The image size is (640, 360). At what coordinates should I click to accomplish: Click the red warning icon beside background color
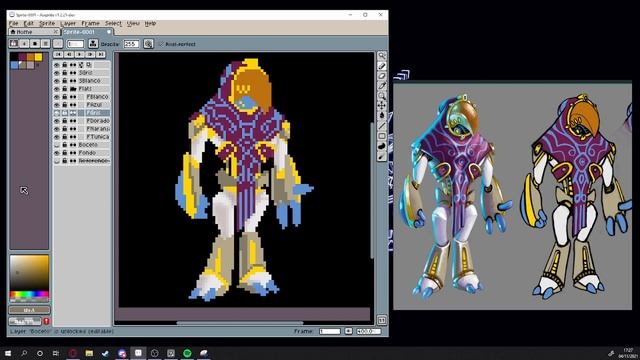[46, 321]
